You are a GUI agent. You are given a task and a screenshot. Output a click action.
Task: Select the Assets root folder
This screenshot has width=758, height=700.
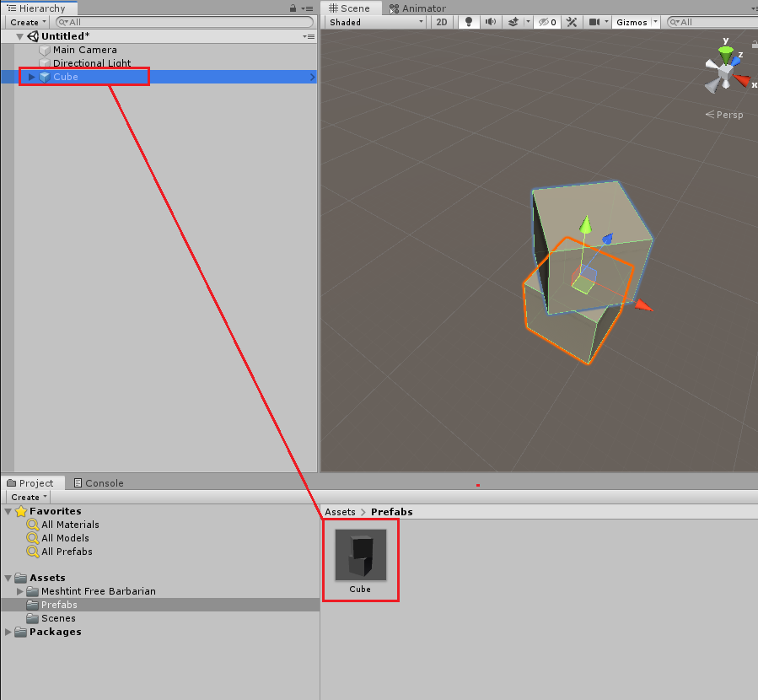[47, 578]
